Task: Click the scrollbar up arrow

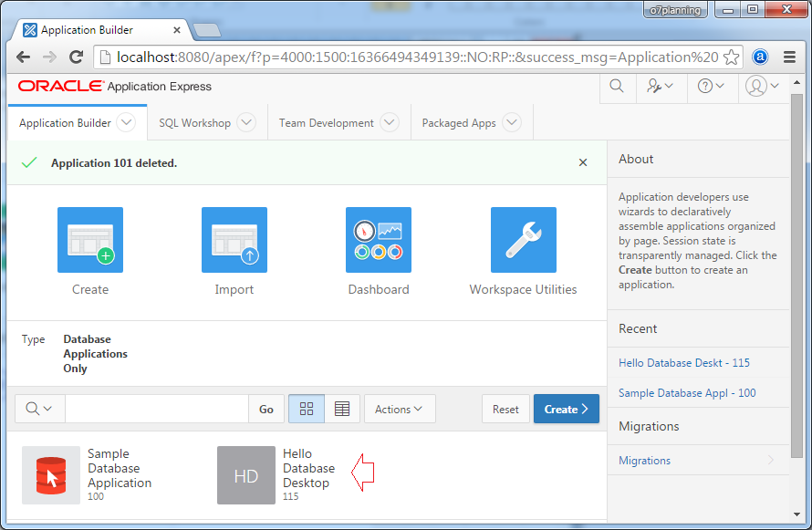Action: [796, 82]
